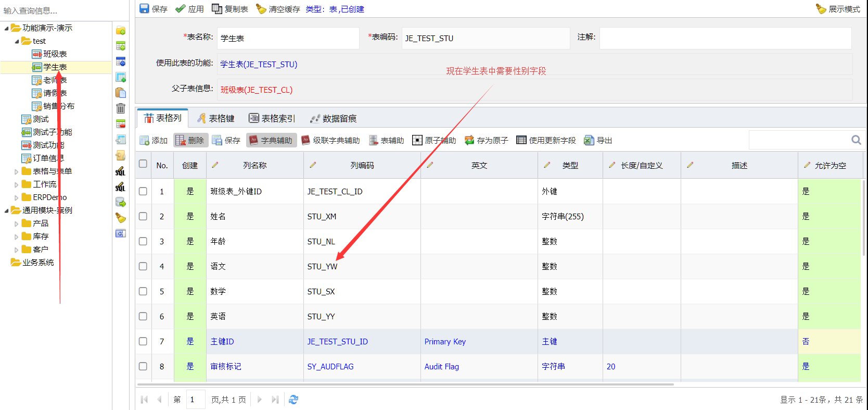Open the 学生表(JE_TEST_STU) function link
Screen dimensions: 868x410
pos(259,64)
